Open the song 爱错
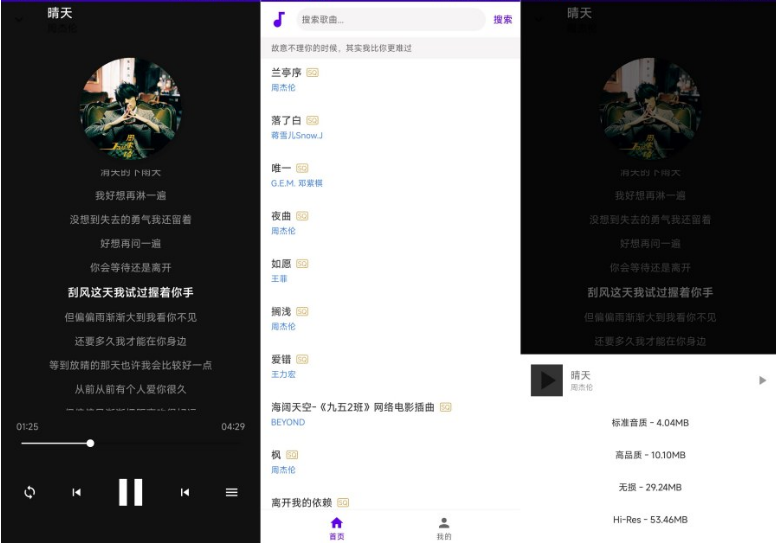This screenshot has width=776, height=543. [x=281, y=359]
